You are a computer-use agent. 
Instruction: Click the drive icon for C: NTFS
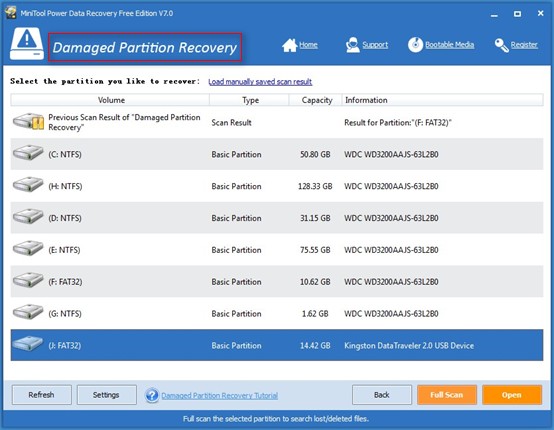28,153
